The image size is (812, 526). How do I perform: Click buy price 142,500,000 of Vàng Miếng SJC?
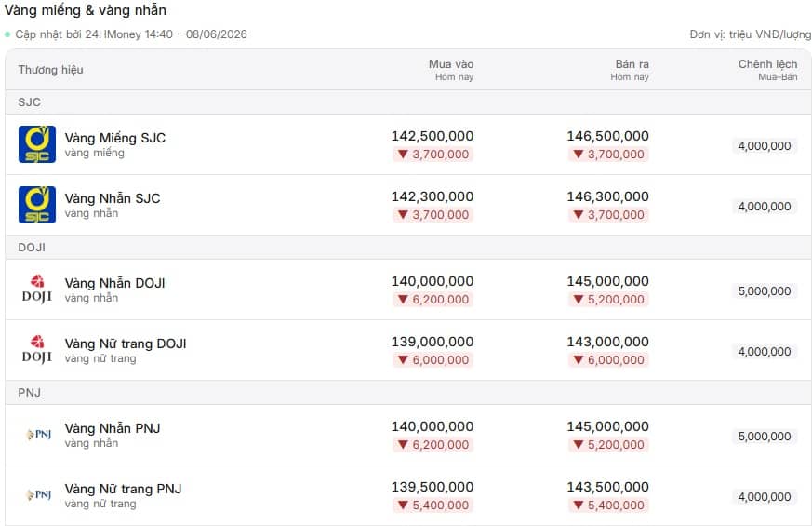pos(433,136)
